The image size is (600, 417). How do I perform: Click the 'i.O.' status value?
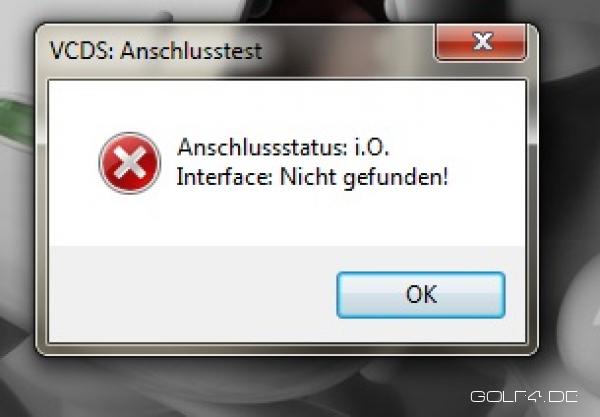click(x=372, y=147)
